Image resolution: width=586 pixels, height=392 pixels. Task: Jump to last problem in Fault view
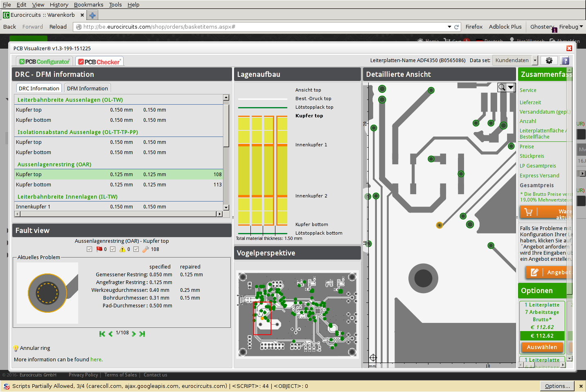coord(142,334)
